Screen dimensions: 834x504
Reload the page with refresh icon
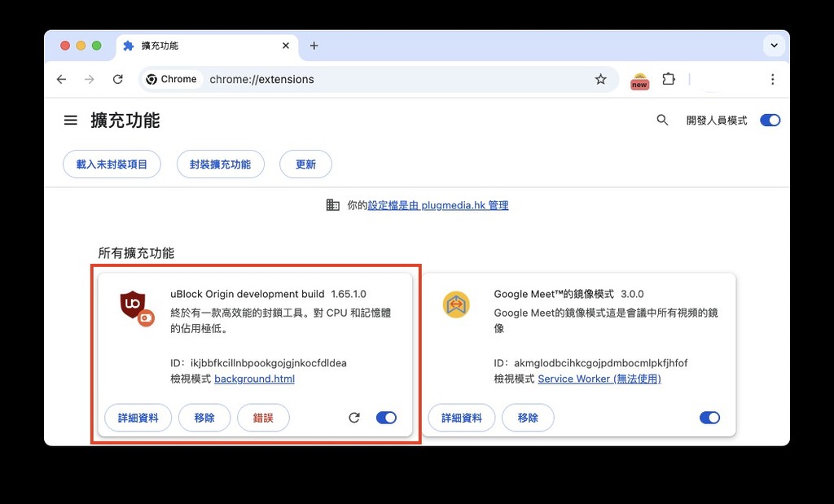(x=117, y=79)
